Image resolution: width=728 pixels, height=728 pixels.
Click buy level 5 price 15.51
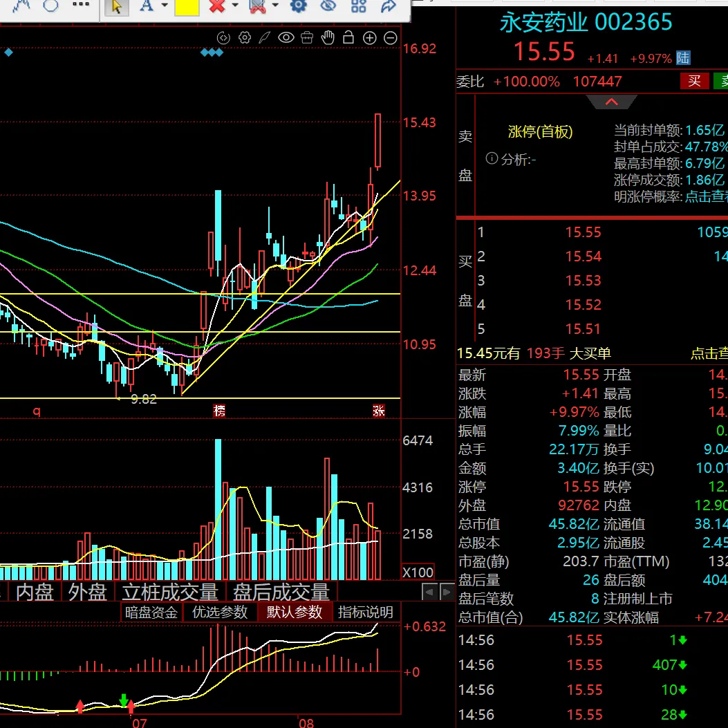click(583, 328)
